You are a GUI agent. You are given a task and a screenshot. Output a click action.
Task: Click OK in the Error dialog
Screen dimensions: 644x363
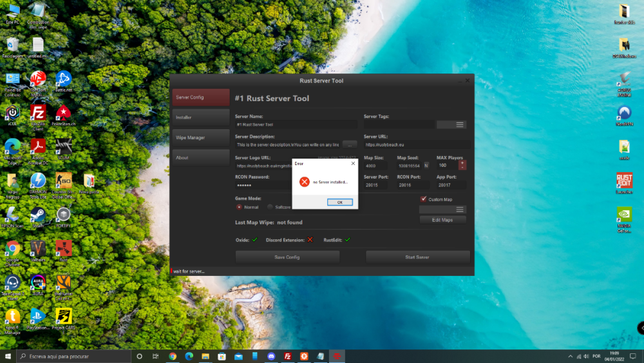(339, 202)
